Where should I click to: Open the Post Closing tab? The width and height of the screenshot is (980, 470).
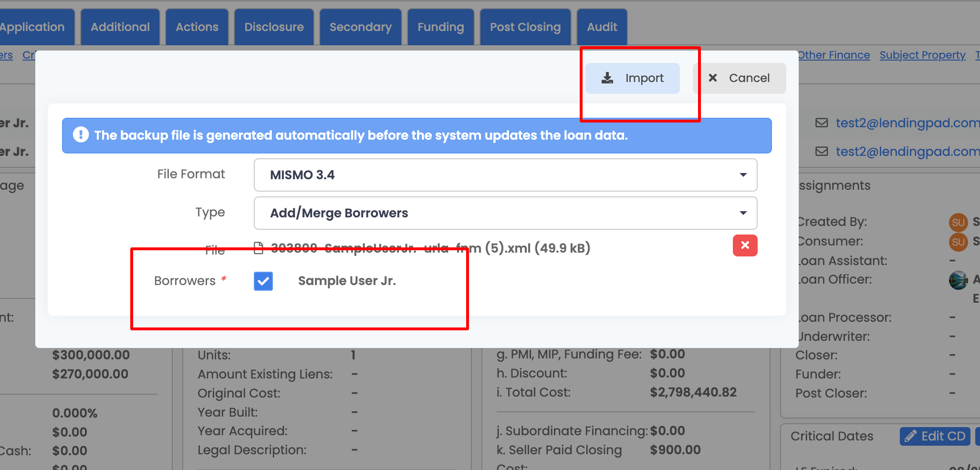coord(525,27)
